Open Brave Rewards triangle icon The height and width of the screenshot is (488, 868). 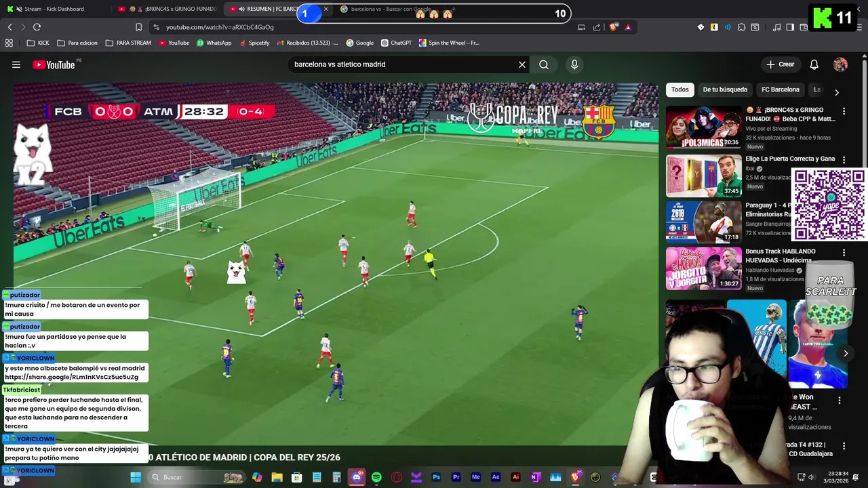click(x=628, y=27)
